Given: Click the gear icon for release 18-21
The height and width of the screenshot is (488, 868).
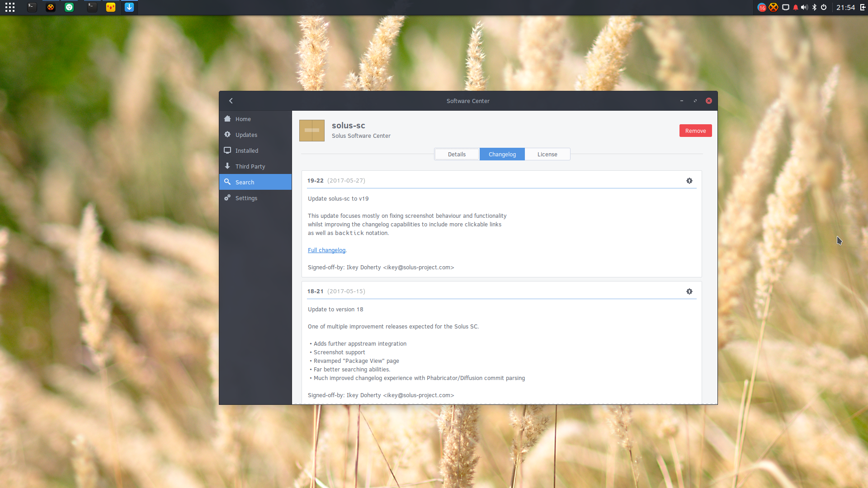Looking at the screenshot, I should (689, 291).
